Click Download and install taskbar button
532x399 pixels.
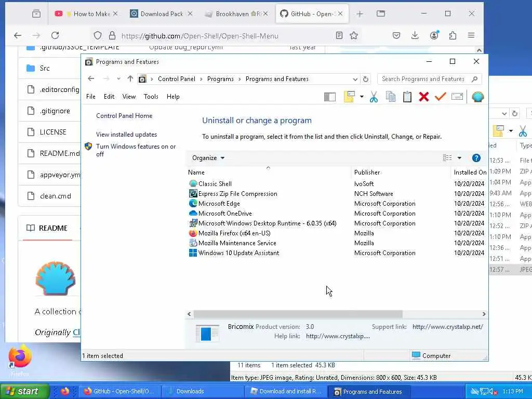tap(286, 391)
